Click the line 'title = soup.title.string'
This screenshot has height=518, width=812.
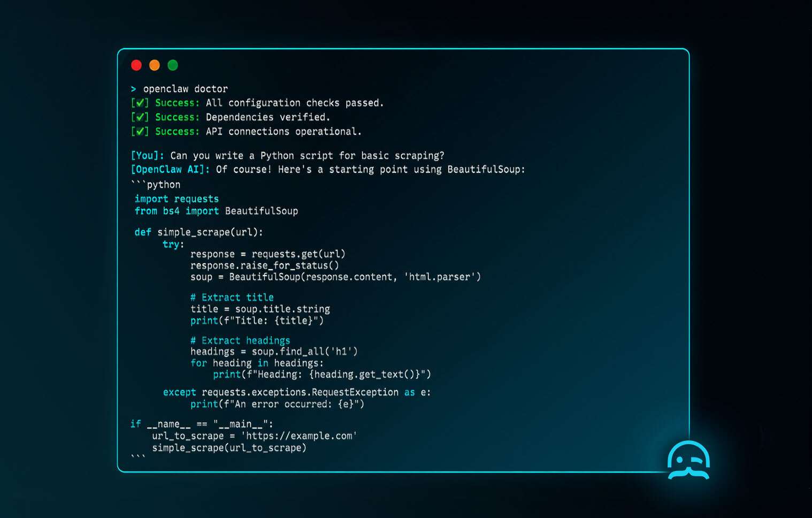click(x=260, y=309)
